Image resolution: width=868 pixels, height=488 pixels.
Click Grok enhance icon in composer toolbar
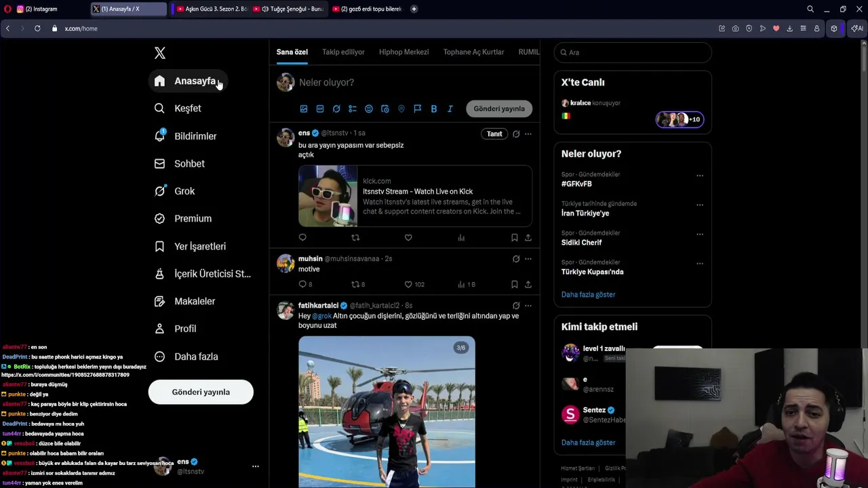pyautogui.click(x=336, y=108)
